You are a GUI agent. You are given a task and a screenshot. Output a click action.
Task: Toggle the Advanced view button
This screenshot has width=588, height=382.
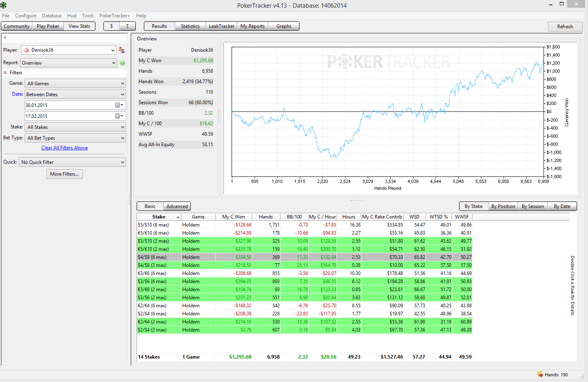[177, 206]
